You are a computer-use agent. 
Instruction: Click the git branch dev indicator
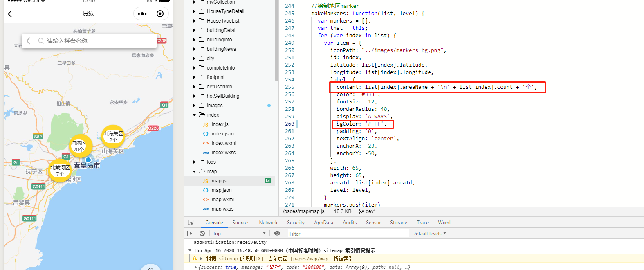(367, 211)
